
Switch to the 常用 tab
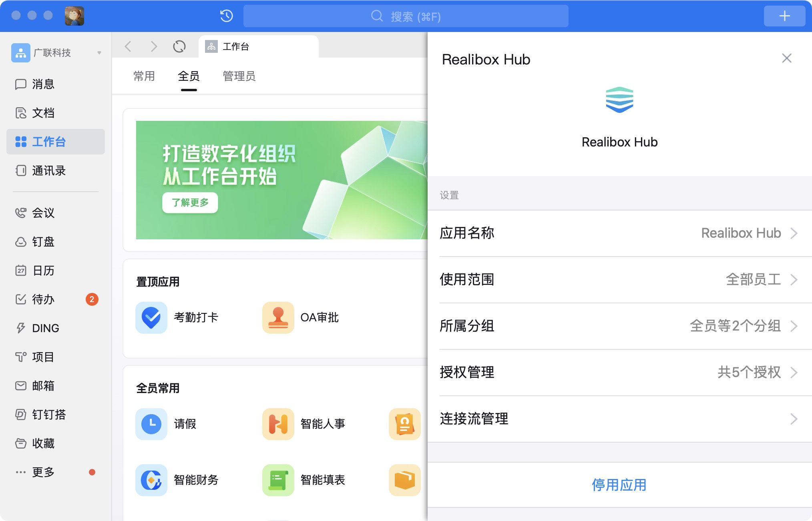tap(144, 76)
